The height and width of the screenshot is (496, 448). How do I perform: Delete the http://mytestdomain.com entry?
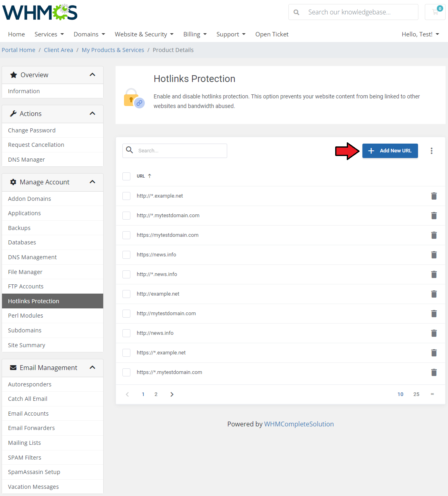pyautogui.click(x=434, y=314)
